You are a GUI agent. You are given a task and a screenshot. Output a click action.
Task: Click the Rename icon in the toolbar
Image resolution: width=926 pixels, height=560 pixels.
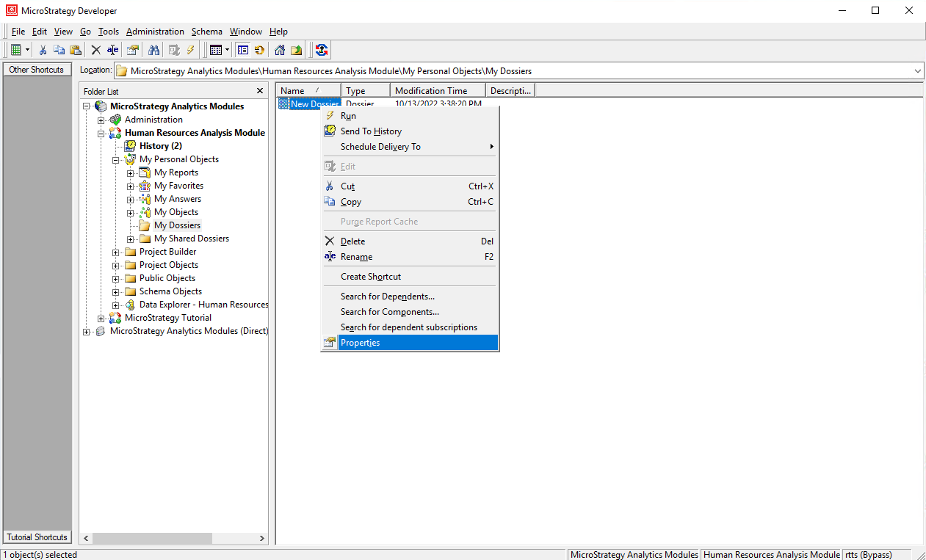pos(112,50)
